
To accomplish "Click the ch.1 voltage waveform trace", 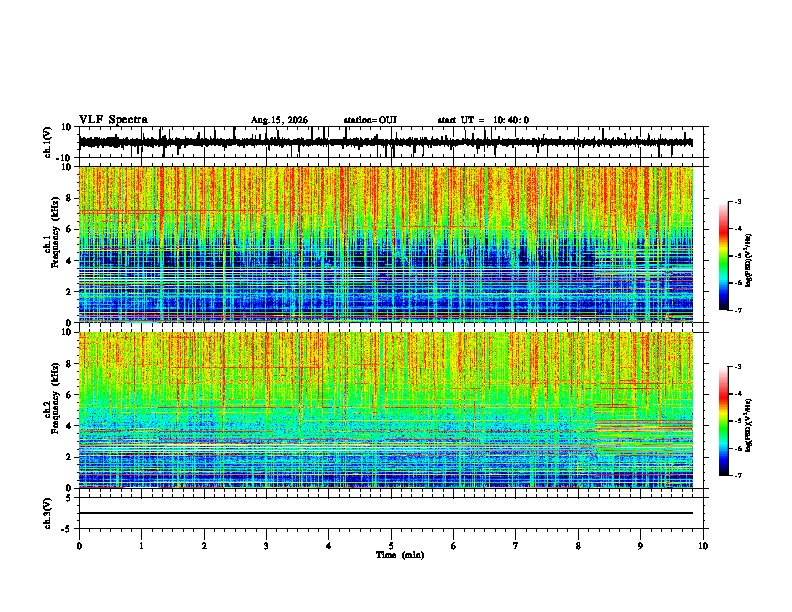I will point(385,142).
